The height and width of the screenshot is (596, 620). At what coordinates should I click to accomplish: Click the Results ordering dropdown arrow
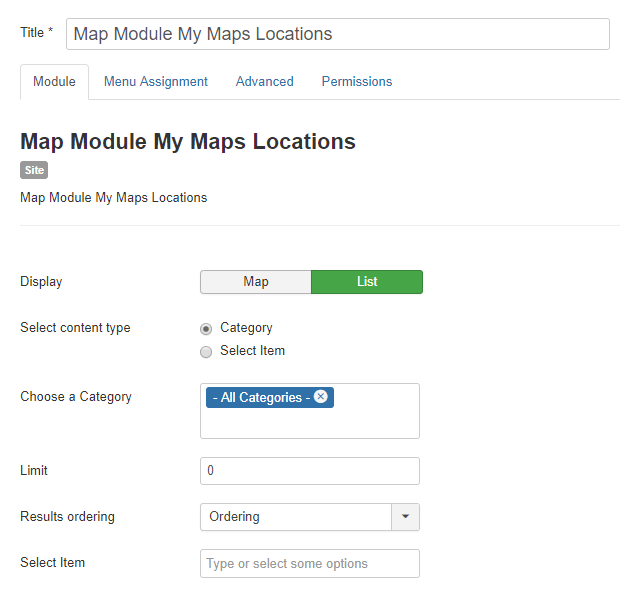405,517
